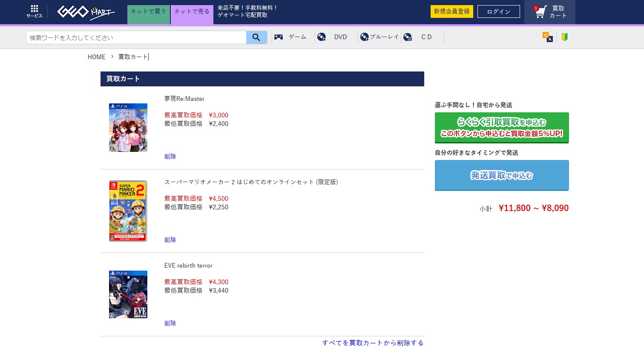Apply with らくらく引取買取 green button
Viewport: 644px width, 354px height.
pos(502,128)
